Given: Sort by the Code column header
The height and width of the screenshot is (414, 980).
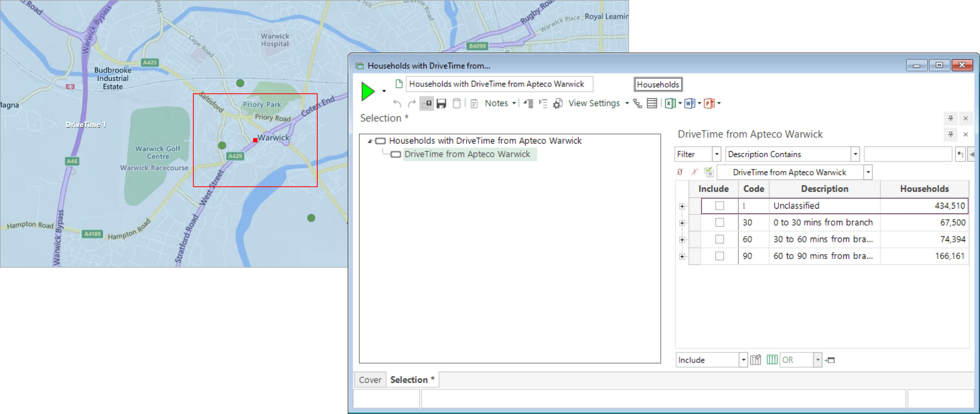Looking at the screenshot, I should tap(753, 189).
